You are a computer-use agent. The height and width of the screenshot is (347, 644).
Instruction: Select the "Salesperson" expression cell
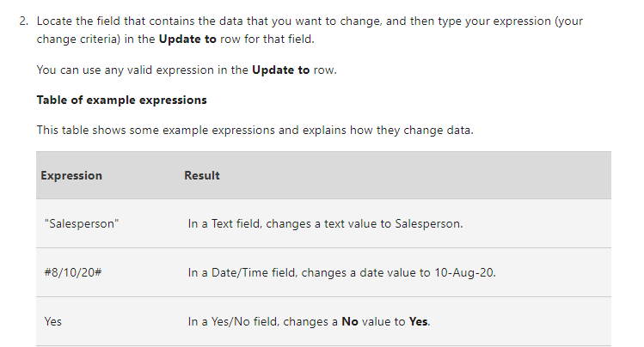pos(82,223)
